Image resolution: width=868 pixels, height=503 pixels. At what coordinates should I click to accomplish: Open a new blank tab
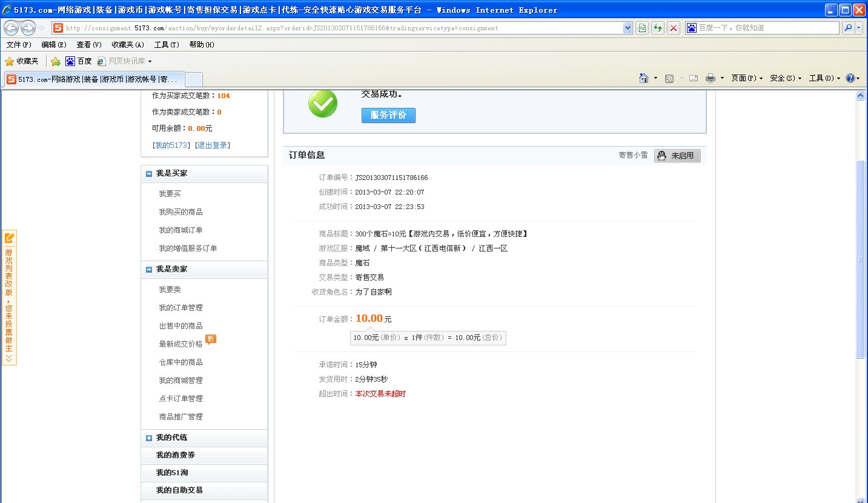pyautogui.click(x=193, y=79)
